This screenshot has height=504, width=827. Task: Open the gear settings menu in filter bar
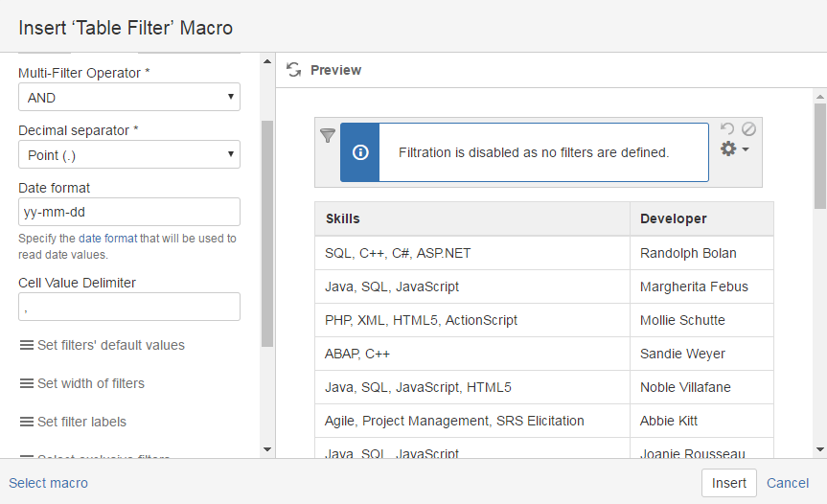point(733,149)
